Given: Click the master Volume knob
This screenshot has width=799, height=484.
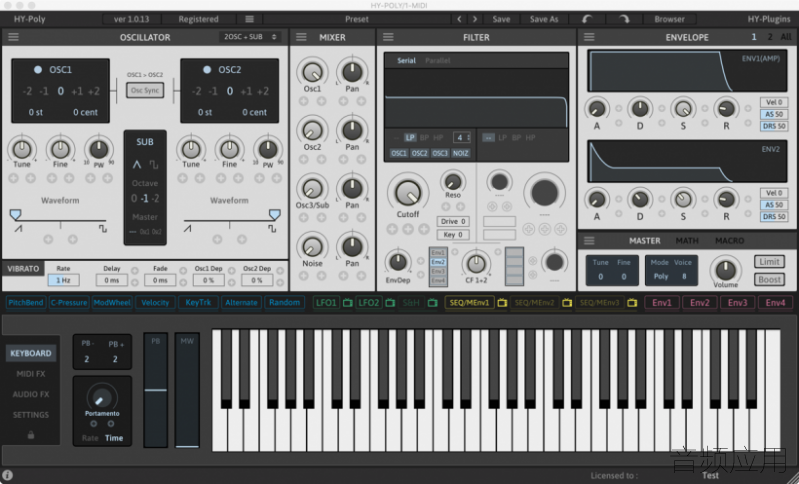Looking at the screenshot, I should pyautogui.click(x=726, y=269).
